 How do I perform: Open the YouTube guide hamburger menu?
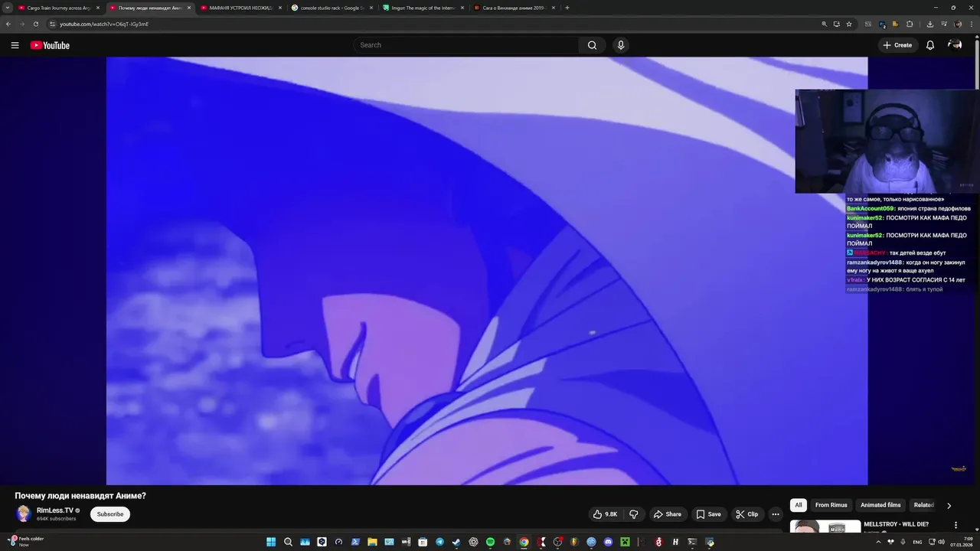15,45
